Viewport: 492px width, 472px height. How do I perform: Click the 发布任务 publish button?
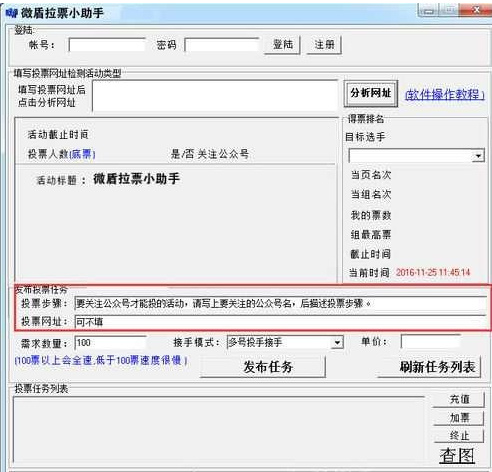(x=263, y=367)
